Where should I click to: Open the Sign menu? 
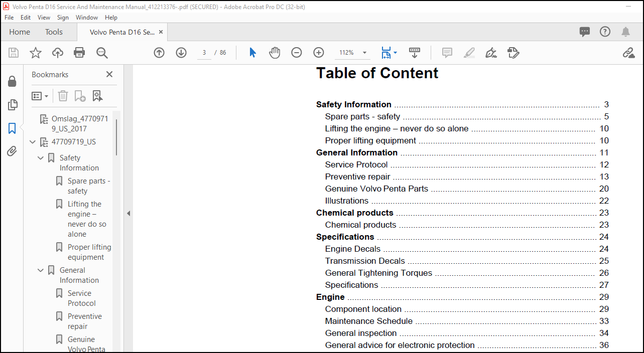click(x=63, y=17)
